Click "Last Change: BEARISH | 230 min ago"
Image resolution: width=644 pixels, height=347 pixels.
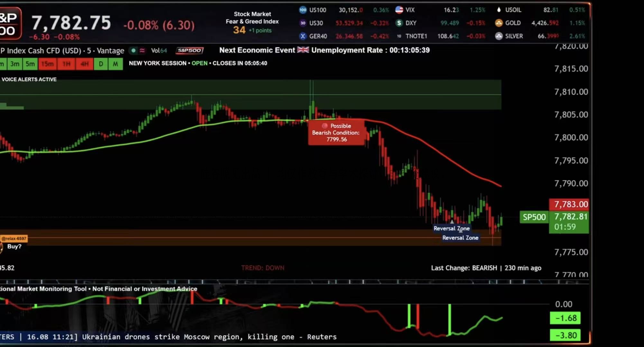486,268
